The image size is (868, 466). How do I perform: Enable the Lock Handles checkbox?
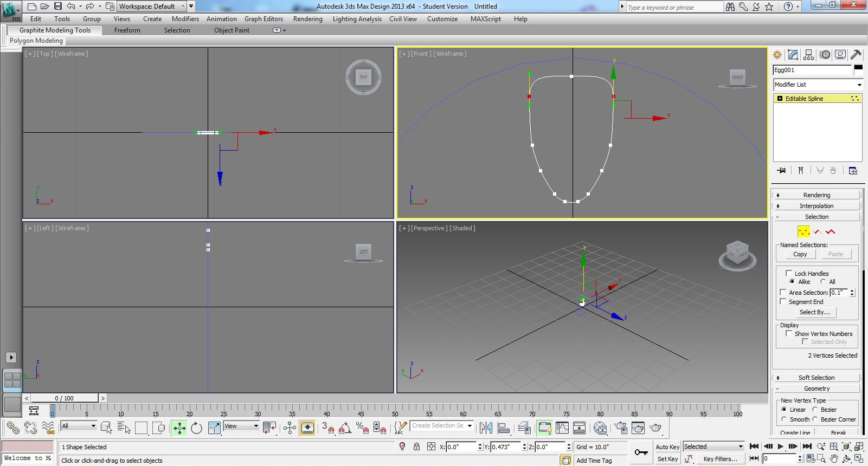[x=789, y=274]
